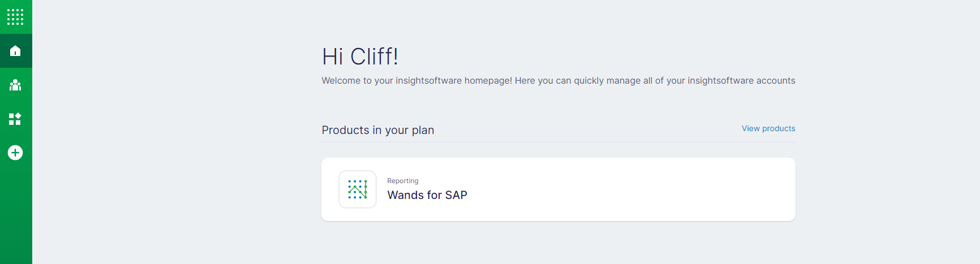
Task: Click the empty green sidebar area
Action: point(16,215)
